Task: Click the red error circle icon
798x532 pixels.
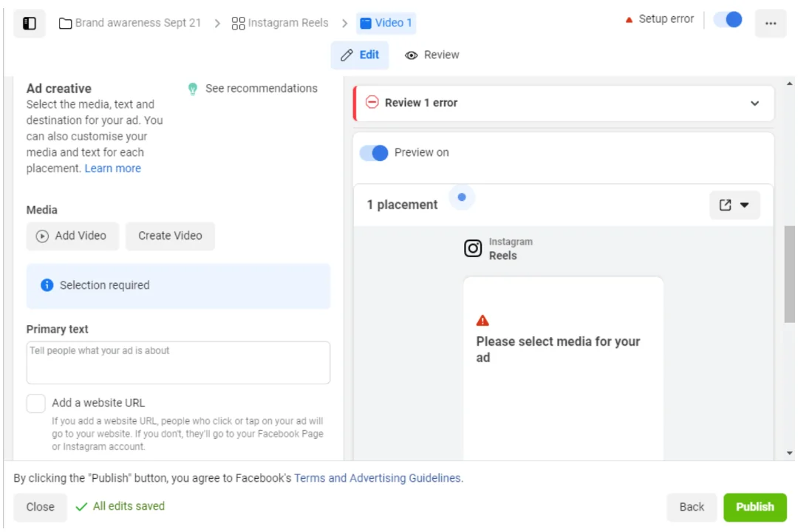Action: coord(372,102)
